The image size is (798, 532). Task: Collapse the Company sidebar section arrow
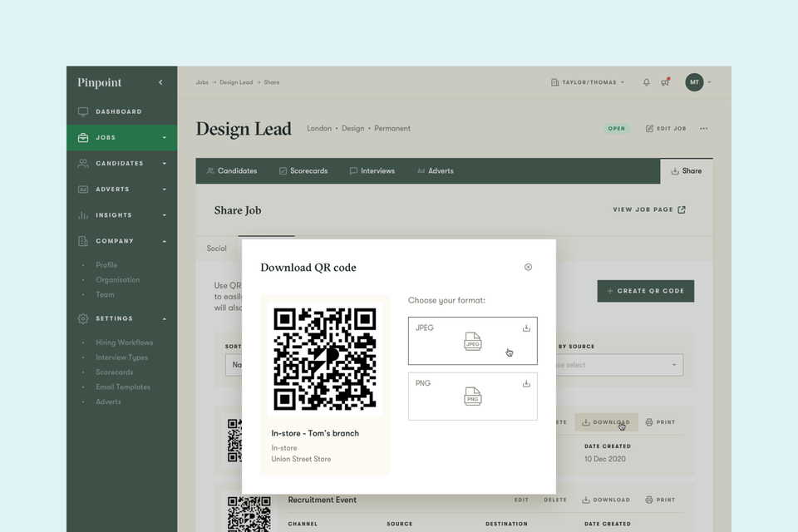tap(165, 241)
